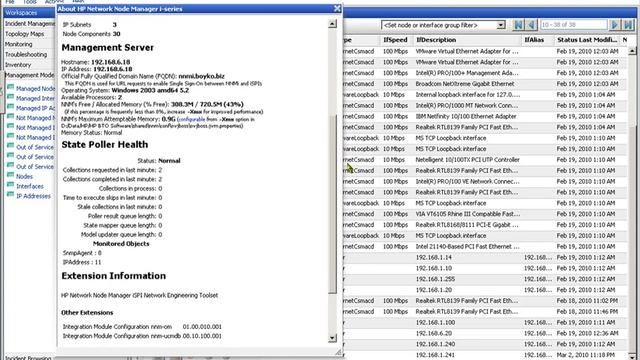Go to last page of the interface table

click(x=627, y=25)
